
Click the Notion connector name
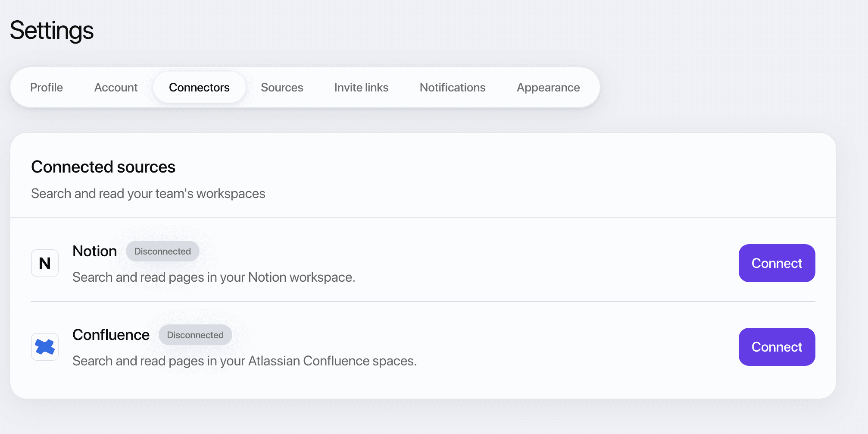point(95,251)
